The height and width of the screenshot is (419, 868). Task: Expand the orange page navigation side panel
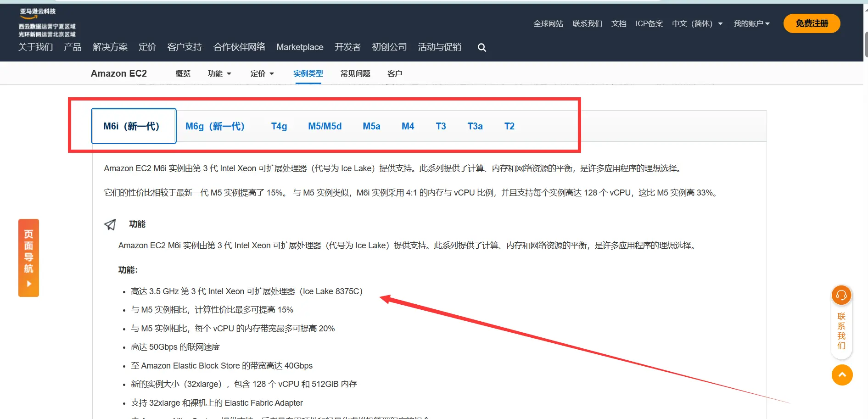tap(28, 258)
